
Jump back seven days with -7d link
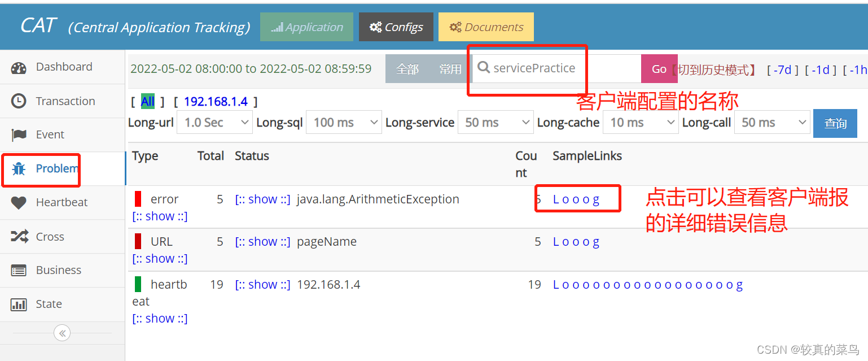(x=782, y=69)
